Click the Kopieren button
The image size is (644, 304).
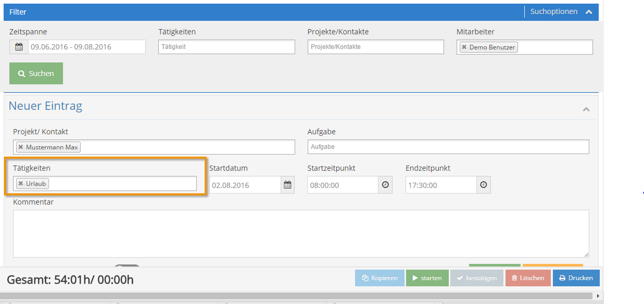(380, 278)
